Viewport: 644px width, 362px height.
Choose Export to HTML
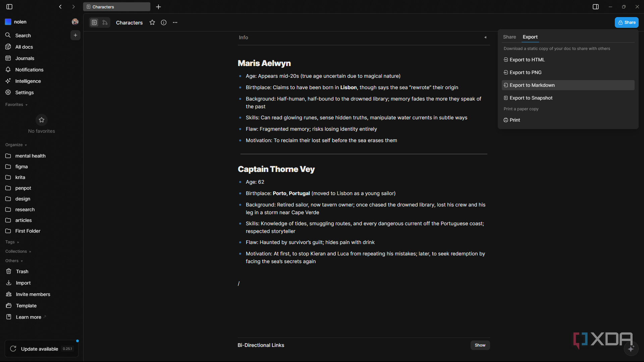[568, 60]
